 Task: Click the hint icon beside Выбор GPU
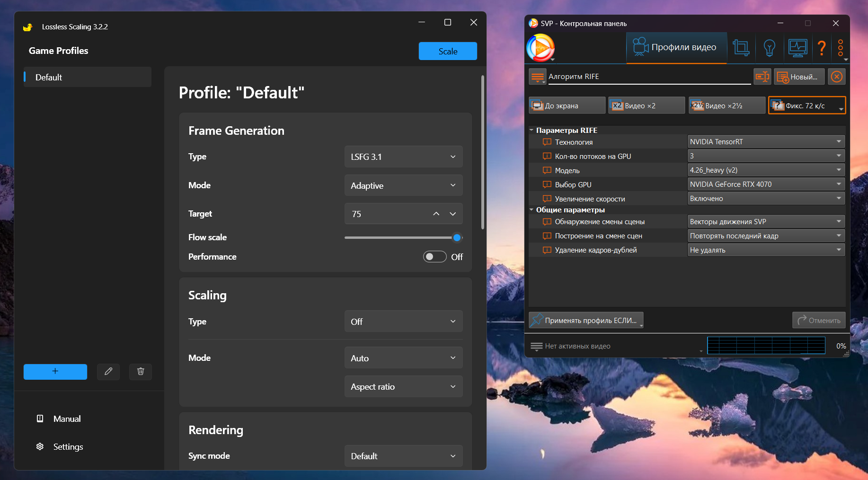[547, 184]
